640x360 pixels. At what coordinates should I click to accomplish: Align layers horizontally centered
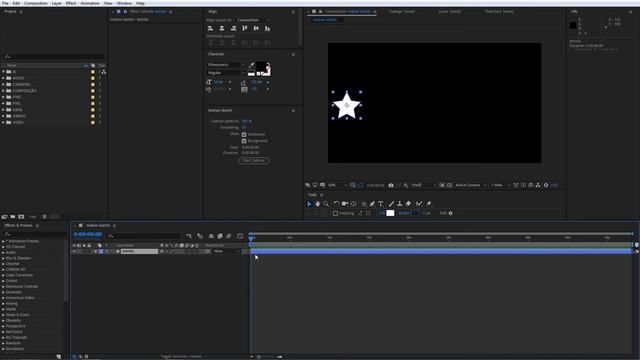pos(222,28)
